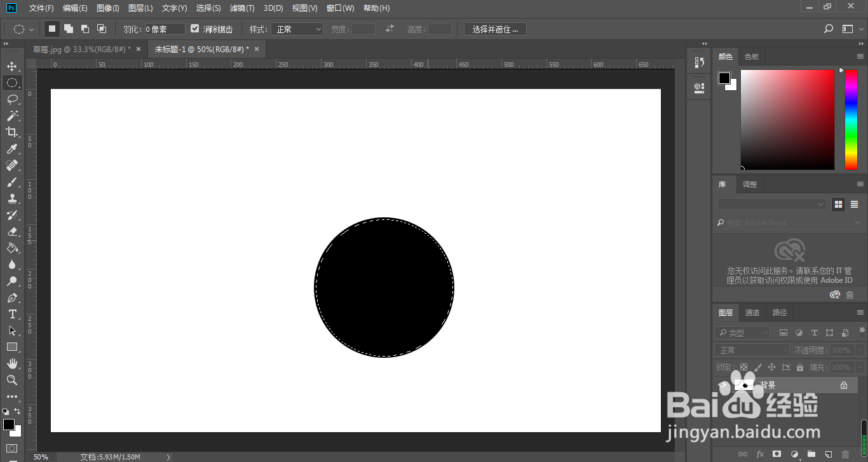Open the layer filter 类型 dropdown

[x=742, y=332]
